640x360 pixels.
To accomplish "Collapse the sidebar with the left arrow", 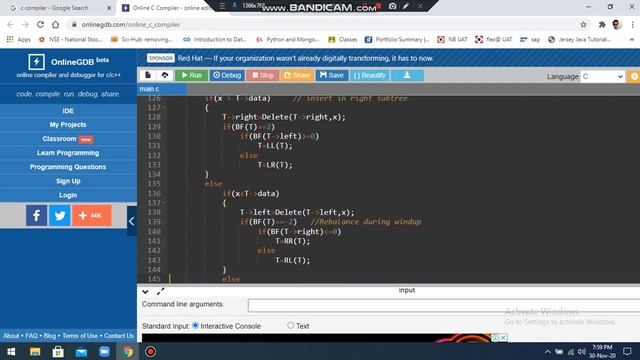I will (131, 221).
